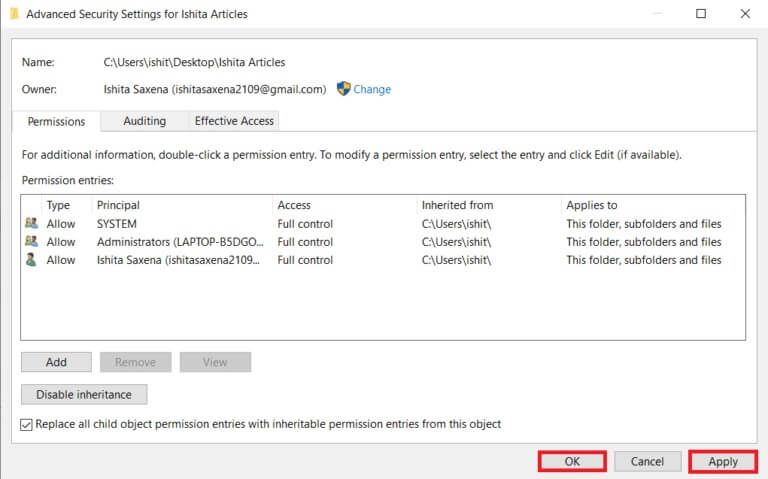This screenshot has width=768, height=479.
Task: Click Allow in the Ishita Saxena row
Action: tap(61, 260)
